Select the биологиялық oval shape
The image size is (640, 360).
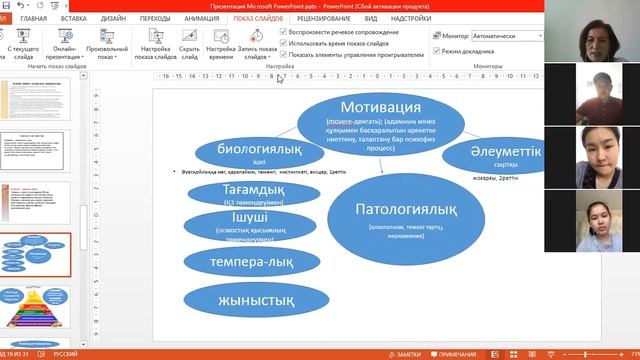[x=260, y=153]
